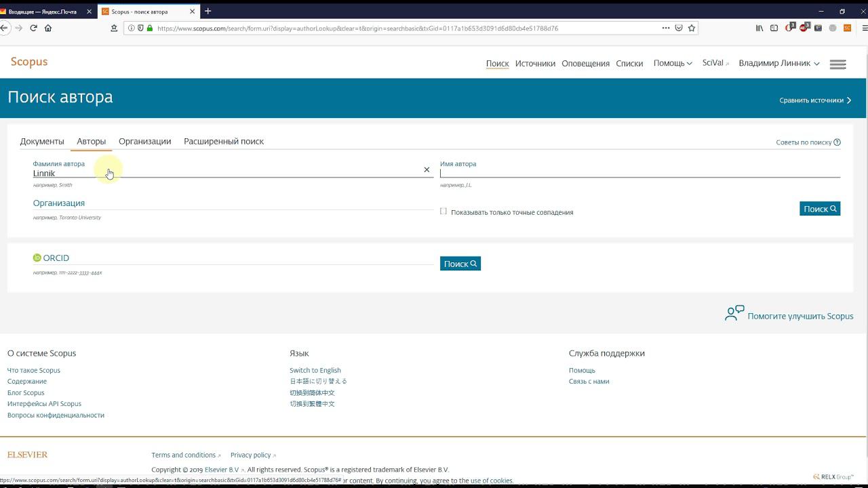Viewport: 868px width, 488px height.
Task: Bookmark this page with the star icon
Action: (692, 28)
